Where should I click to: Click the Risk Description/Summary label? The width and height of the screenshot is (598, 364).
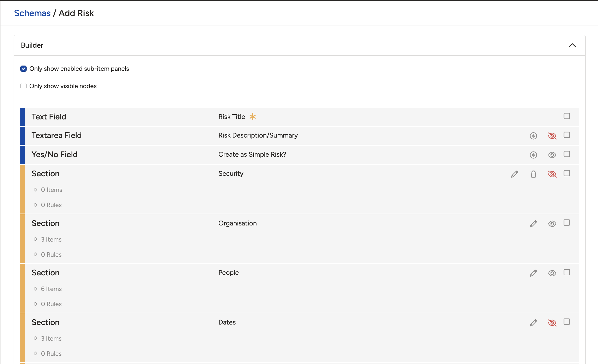[258, 135]
